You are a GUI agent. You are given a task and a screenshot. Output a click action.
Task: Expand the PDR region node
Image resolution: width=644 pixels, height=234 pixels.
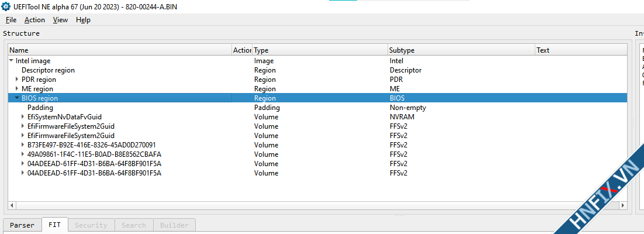tap(17, 80)
